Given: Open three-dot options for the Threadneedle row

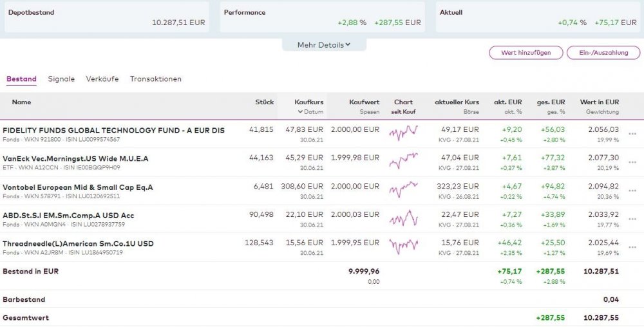Looking at the screenshot, I should click(632, 247).
